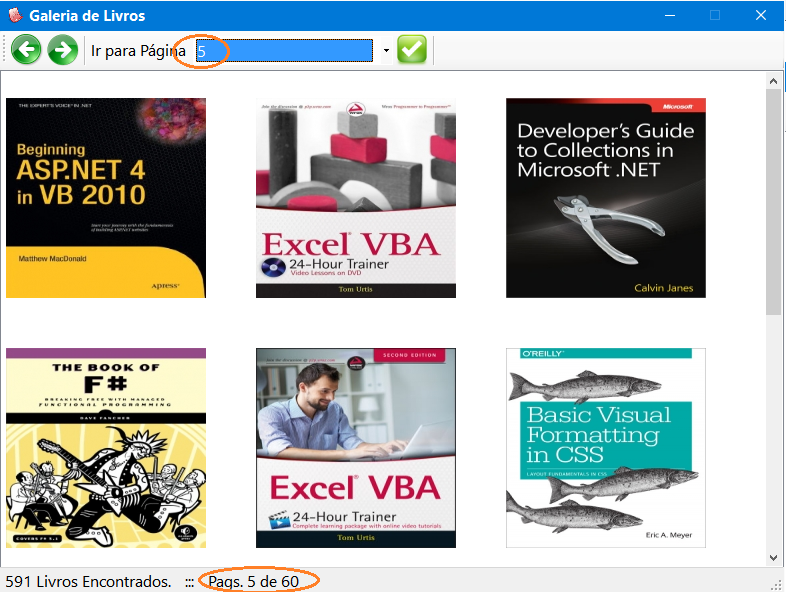Click the Pags. 5 de 60 status text

(260, 581)
